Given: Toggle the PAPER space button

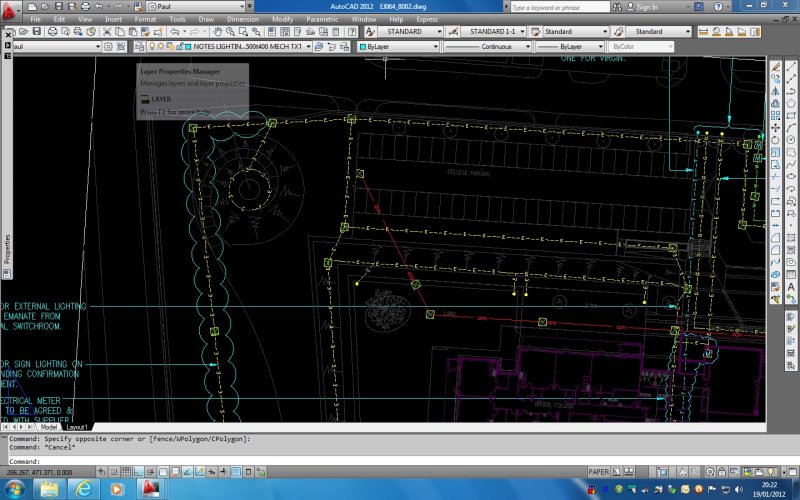Looking at the screenshot, I should coord(599,472).
